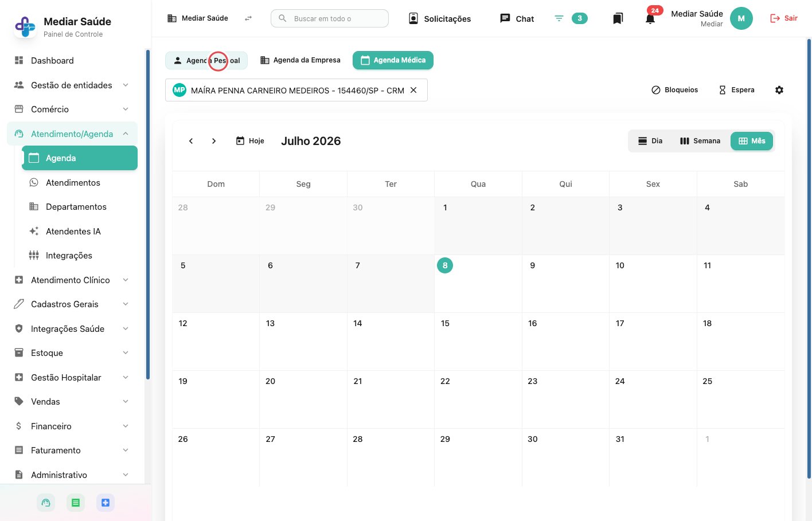Screen dimensions: 812x521
Task: Open the Agenda da Empresa tab
Action: tap(300, 60)
